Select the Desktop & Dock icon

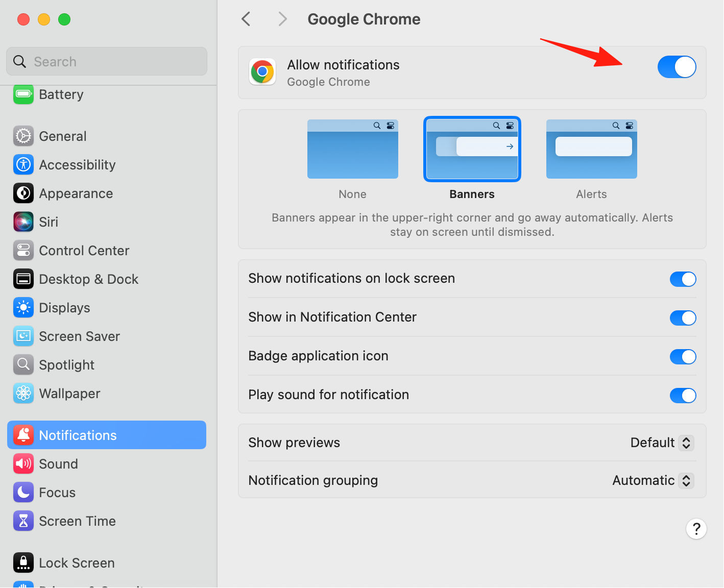(x=23, y=279)
